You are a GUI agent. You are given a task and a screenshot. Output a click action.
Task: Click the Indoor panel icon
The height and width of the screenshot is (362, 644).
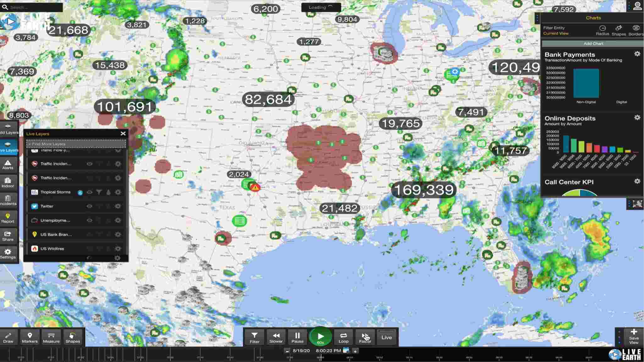pos(8,182)
